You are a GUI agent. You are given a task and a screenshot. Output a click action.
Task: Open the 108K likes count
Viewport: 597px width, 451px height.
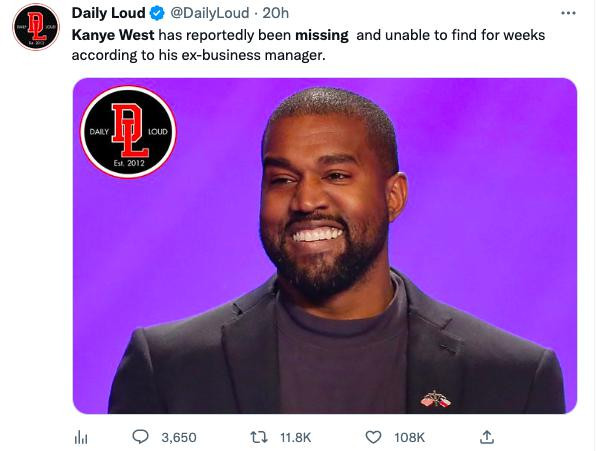tap(409, 438)
